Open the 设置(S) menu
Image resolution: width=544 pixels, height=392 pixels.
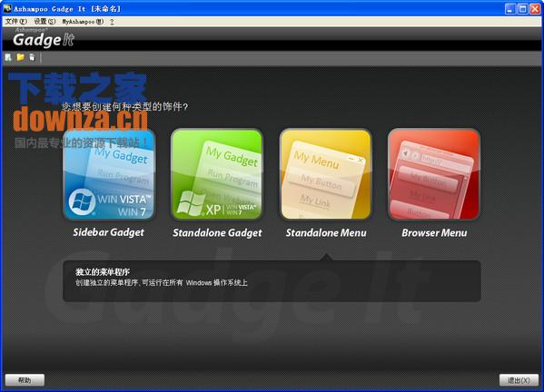point(45,22)
